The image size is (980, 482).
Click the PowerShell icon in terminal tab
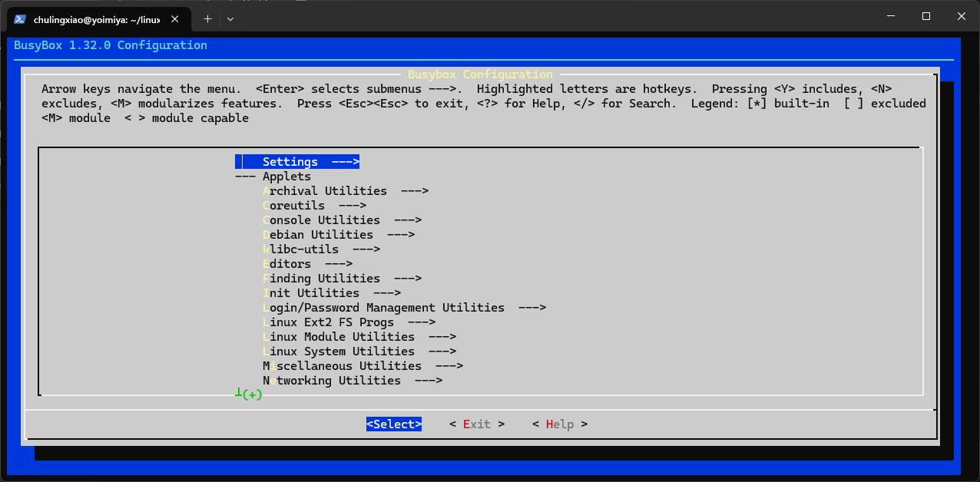21,18
